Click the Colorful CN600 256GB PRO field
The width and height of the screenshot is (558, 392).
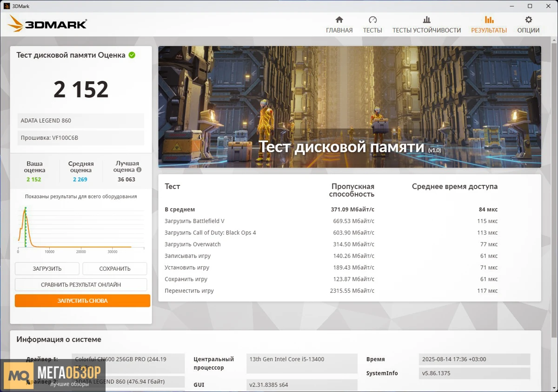pos(128,363)
